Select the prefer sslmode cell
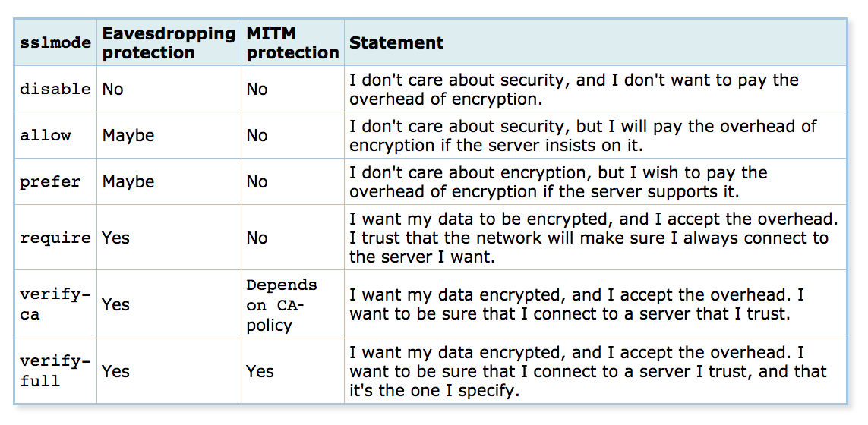868x425 pixels. coord(50,181)
